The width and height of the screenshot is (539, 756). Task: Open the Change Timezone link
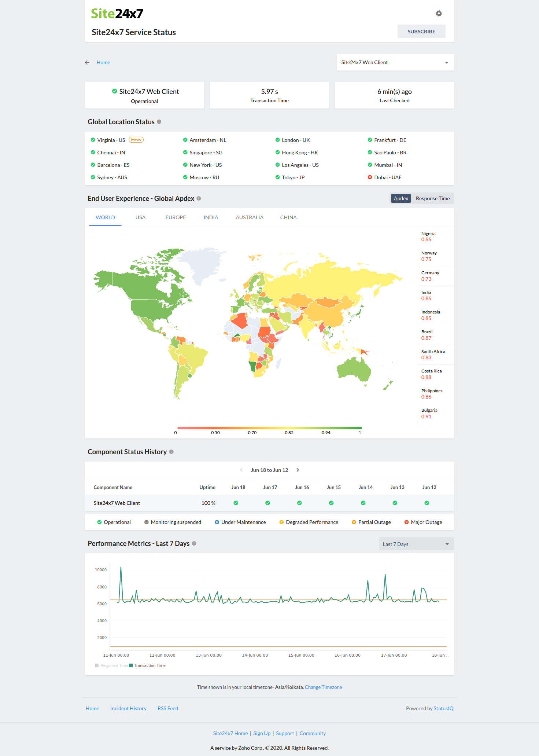(324, 687)
